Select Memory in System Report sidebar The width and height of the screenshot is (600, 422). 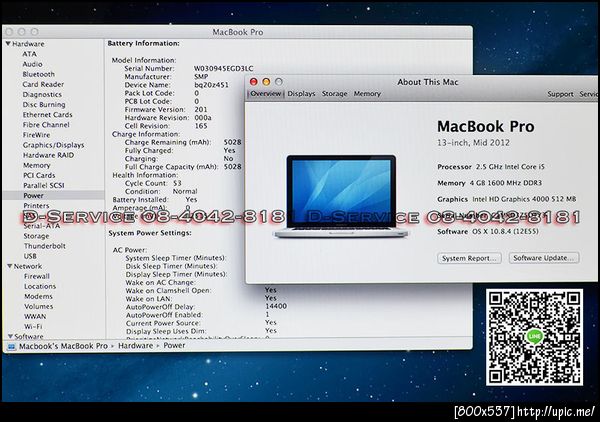(x=37, y=165)
